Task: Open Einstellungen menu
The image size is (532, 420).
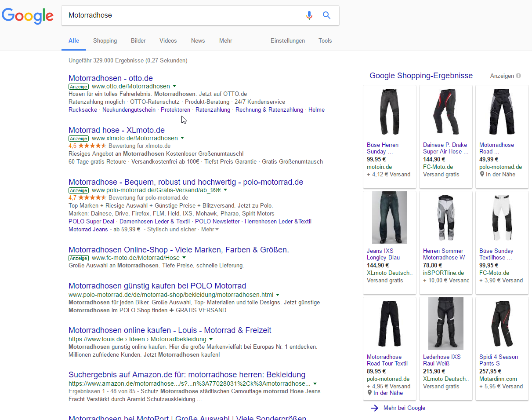Action: [x=288, y=40]
